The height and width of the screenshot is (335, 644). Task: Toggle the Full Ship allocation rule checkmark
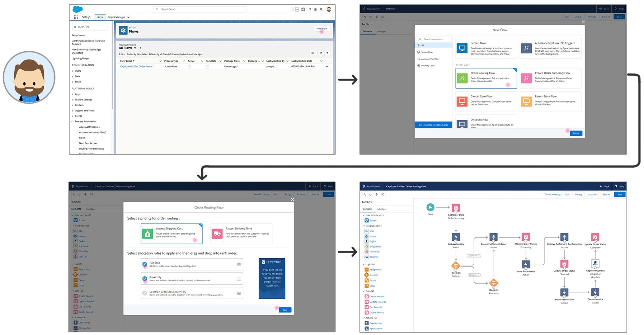[x=145, y=264]
